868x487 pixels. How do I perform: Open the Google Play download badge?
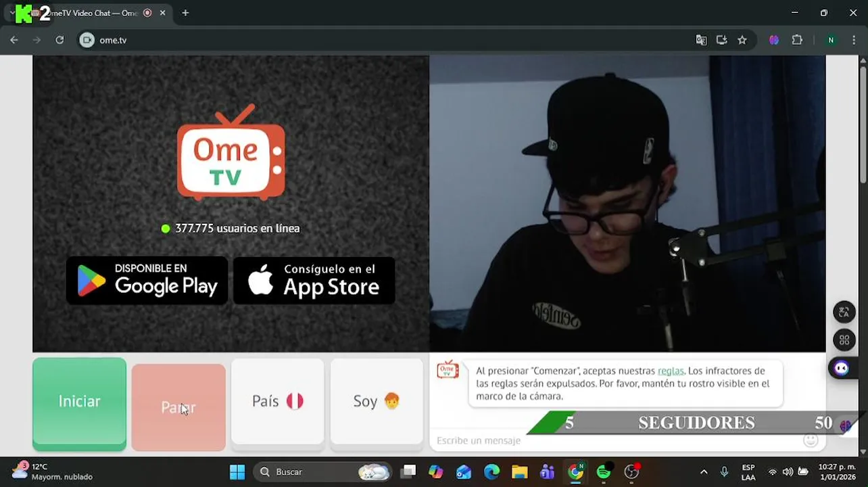[147, 280]
